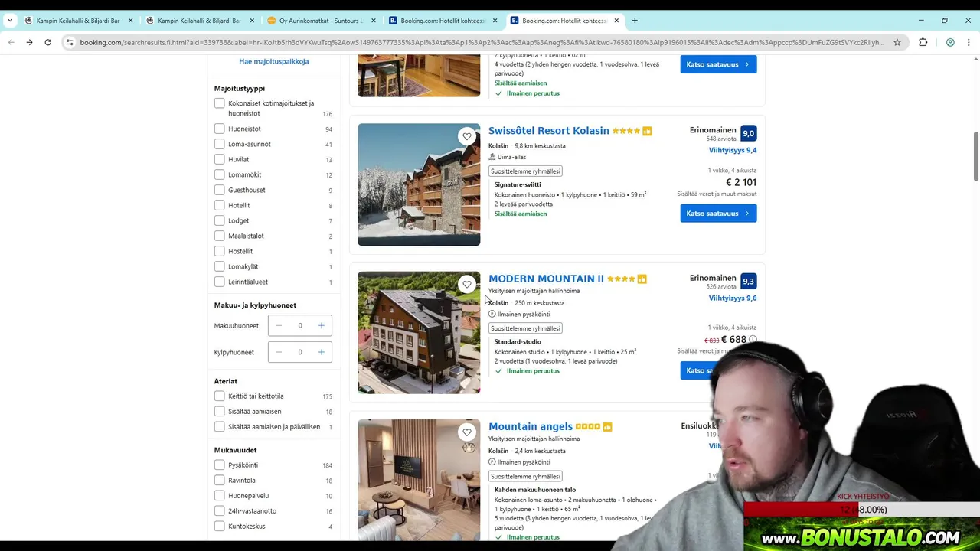Go back with browser back arrow
The image size is (980, 551).
11,42
